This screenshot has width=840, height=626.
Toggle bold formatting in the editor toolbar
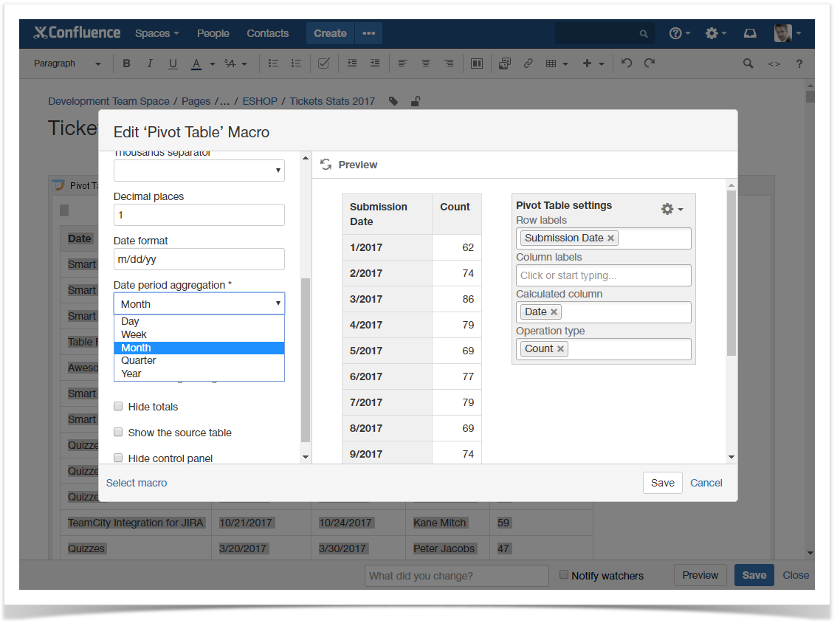(126, 63)
